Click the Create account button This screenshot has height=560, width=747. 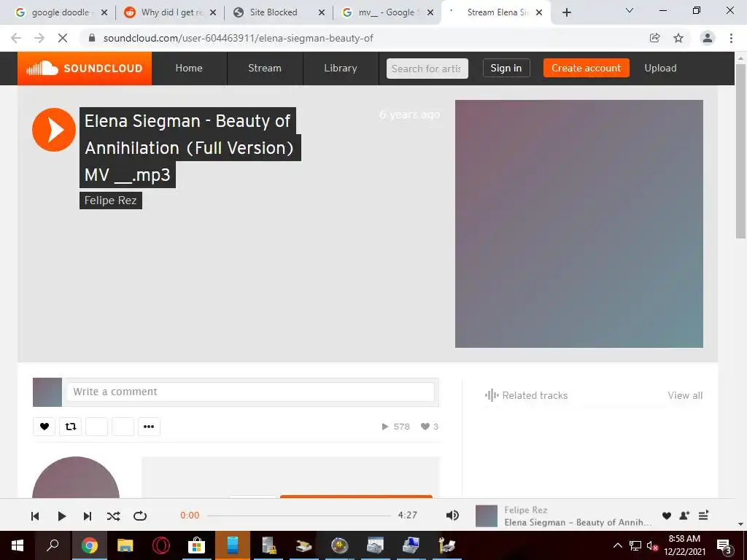click(586, 68)
